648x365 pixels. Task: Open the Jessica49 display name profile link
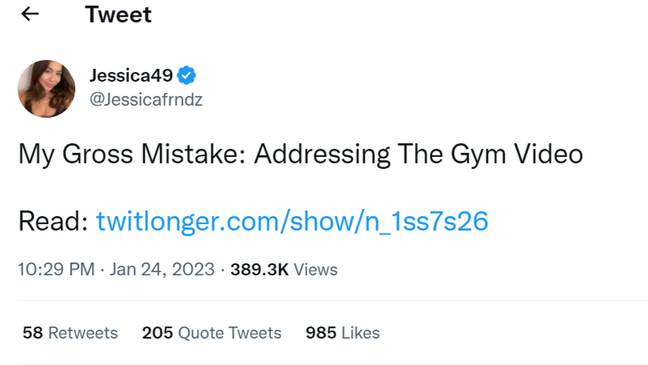pyautogui.click(x=131, y=75)
